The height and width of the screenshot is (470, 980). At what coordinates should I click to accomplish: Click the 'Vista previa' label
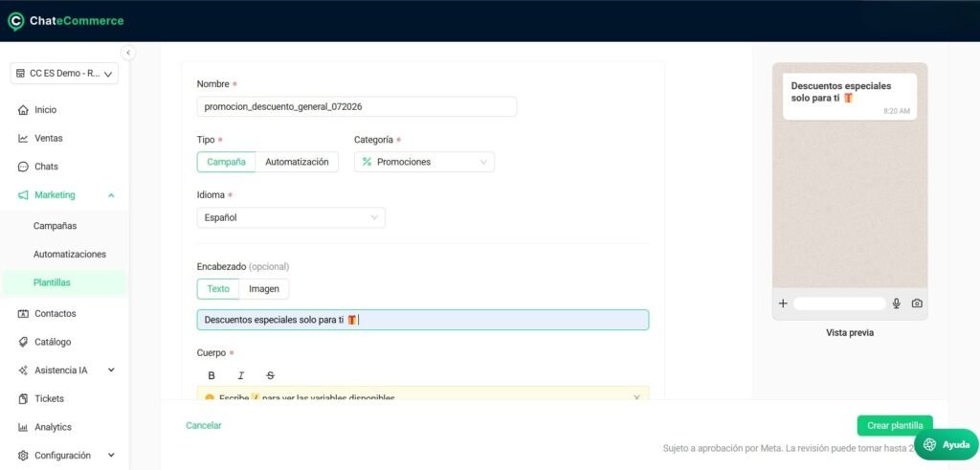click(x=850, y=333)
